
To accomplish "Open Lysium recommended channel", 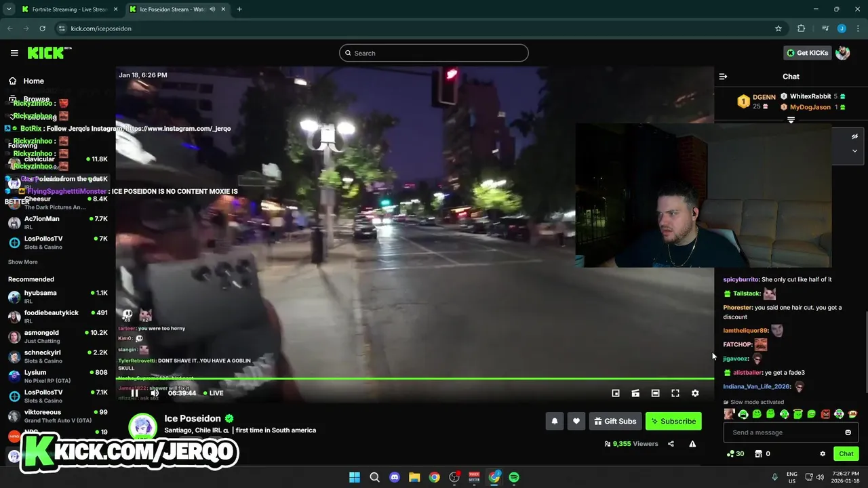I will tap(58, 376).
